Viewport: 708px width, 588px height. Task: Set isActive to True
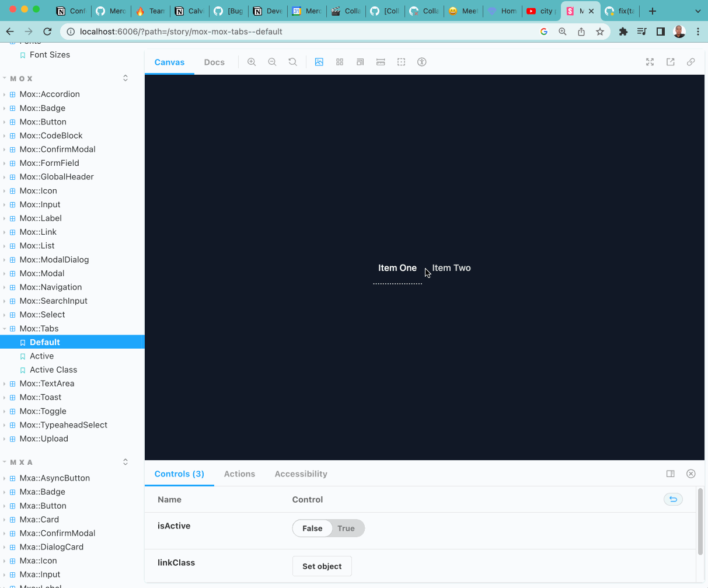[x=346, y=528]
